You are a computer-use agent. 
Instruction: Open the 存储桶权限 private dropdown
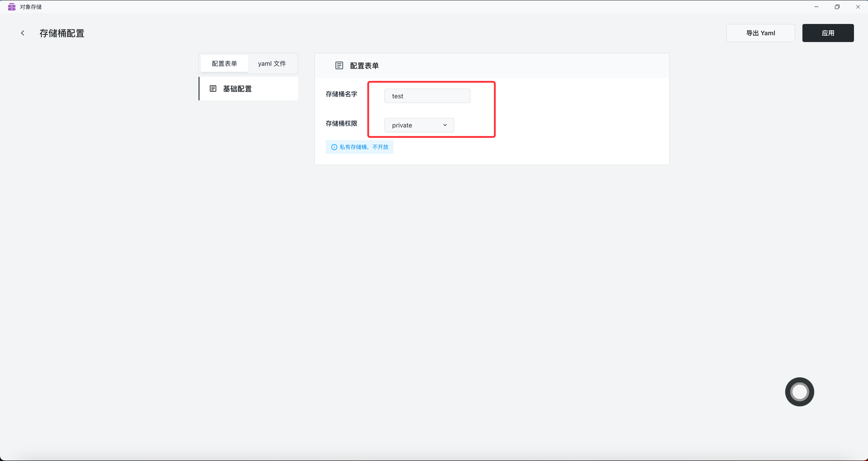[x=419, y=125]
